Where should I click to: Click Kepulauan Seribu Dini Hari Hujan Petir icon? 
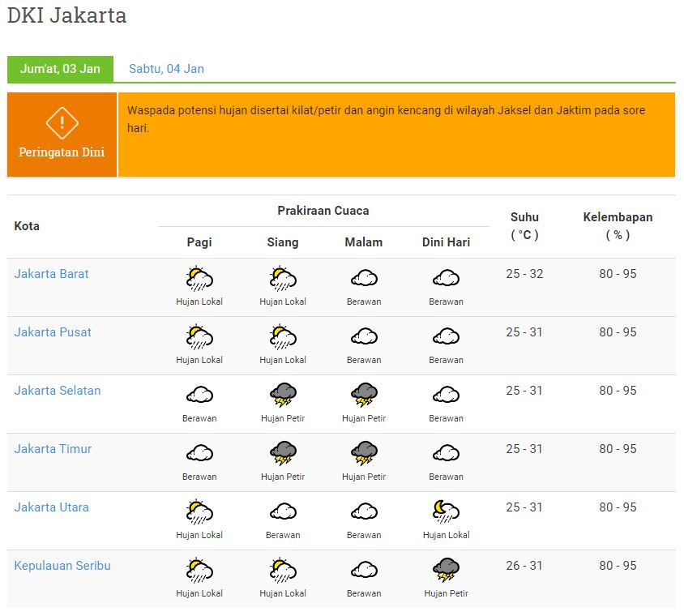(x=446, y=570)
